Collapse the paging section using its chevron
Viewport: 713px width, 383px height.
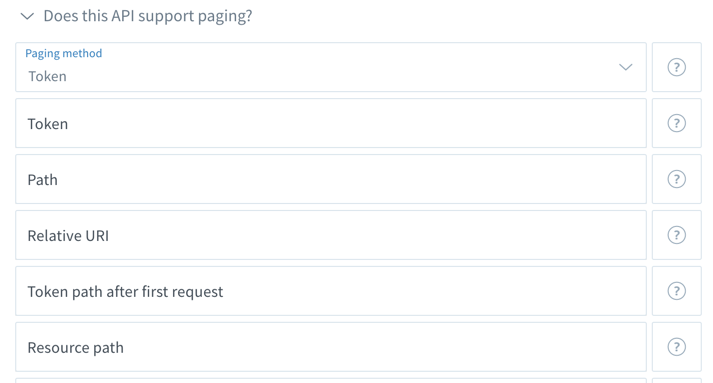(x=27, y=16)
